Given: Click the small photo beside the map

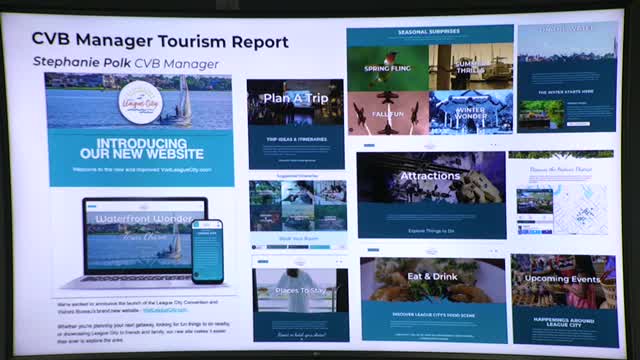Looking at the screenshot, I should (x=535, y=201).
